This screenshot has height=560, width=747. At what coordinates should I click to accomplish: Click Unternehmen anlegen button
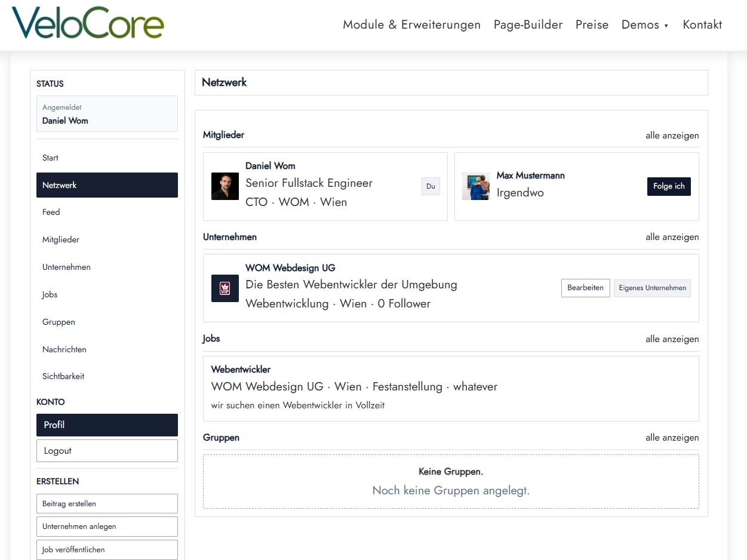[x=107, y=527]
